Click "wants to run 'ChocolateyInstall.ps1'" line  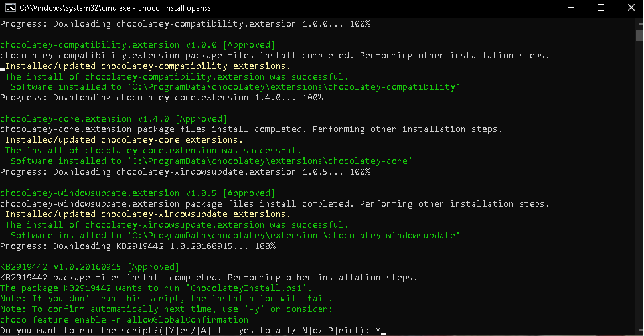156,288
